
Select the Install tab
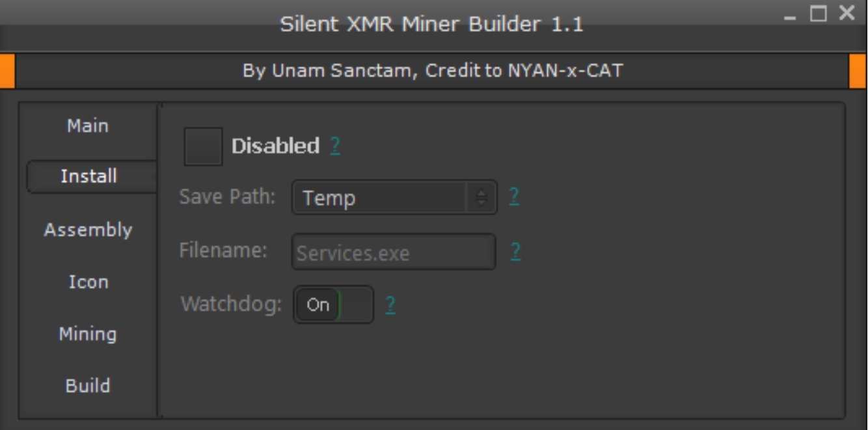click(89, 176)
